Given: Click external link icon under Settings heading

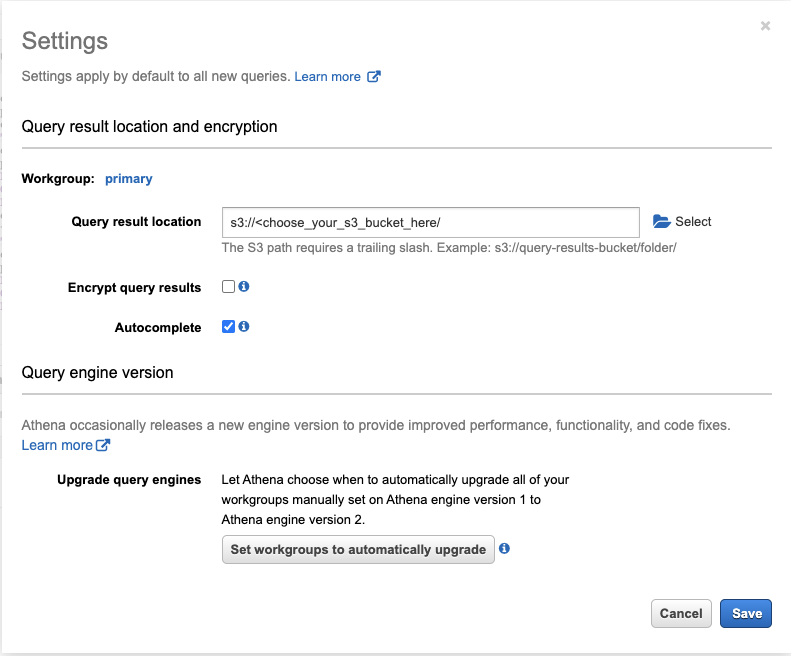Looking at the screenshot, I should (x=374, y=77).
